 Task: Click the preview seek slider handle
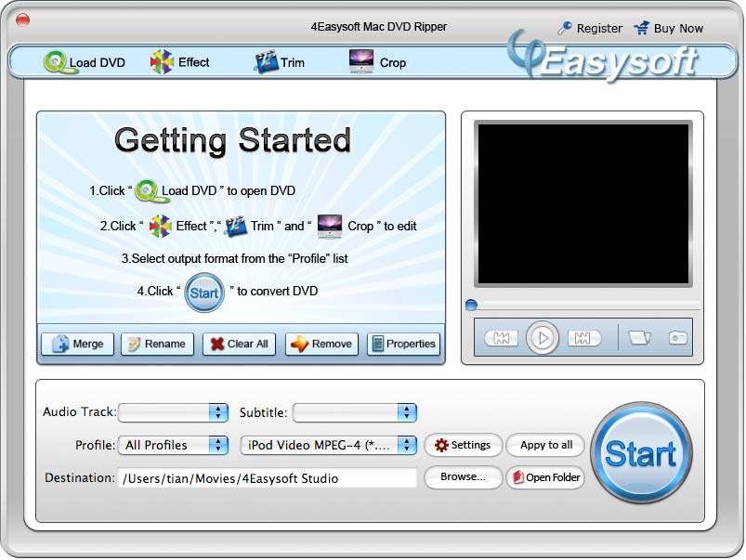point(471,305)
